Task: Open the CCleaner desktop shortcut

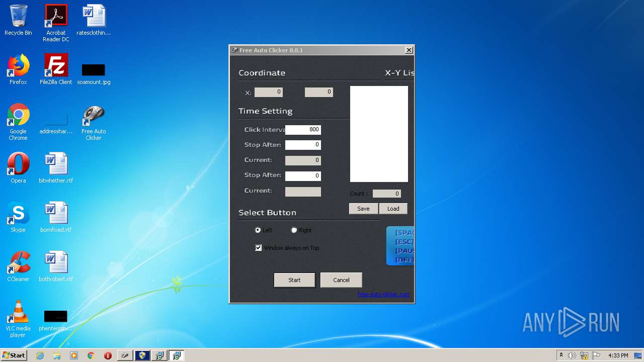Action: (18, 266)
